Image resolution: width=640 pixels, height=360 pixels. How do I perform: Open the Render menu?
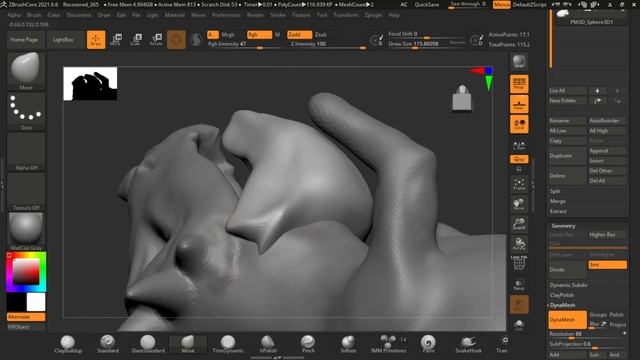click(x=255, y=15)
